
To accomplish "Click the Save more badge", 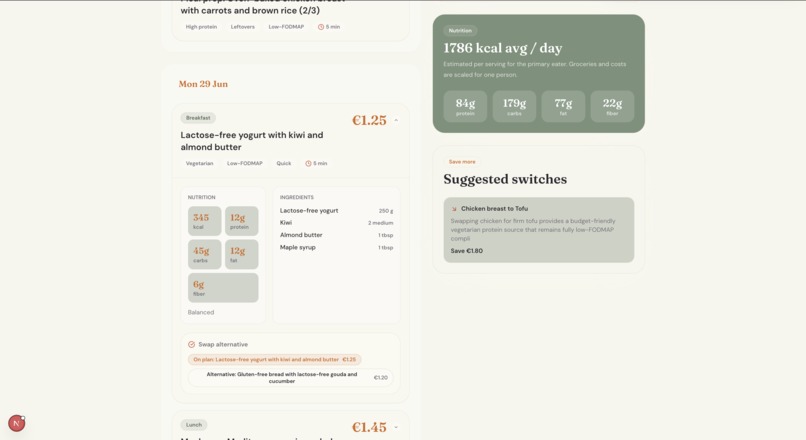I will click(462, 162).
